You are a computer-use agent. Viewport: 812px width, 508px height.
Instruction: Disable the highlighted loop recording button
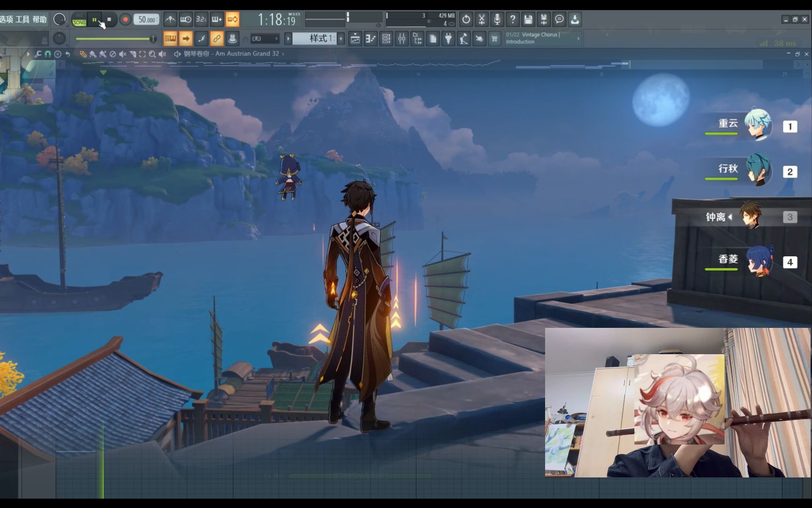[x=232, y=19]
